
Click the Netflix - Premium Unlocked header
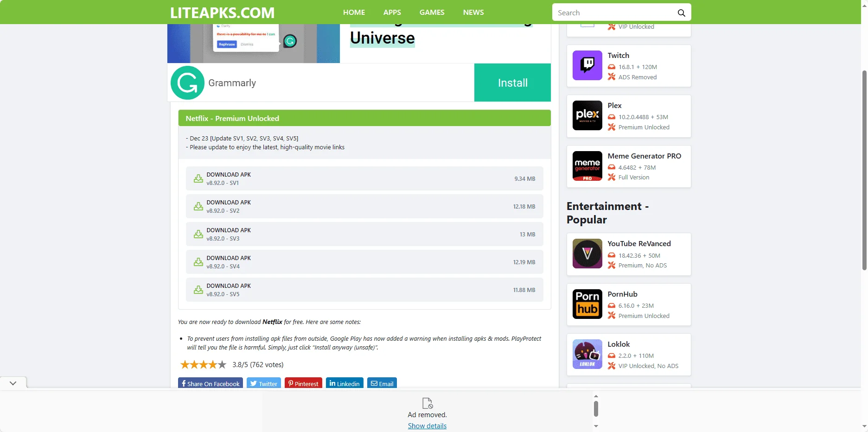click(x=364, y=118)
